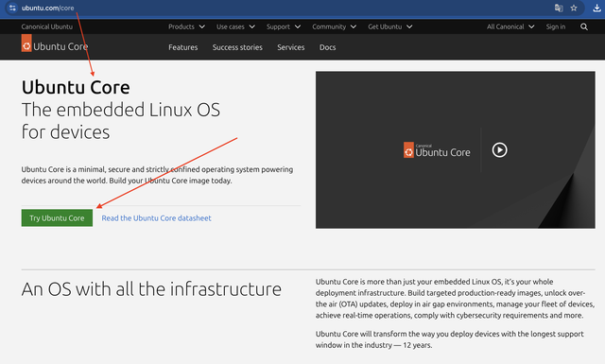
Task: Open the browser downloads icon
Action: coord(596,8)
